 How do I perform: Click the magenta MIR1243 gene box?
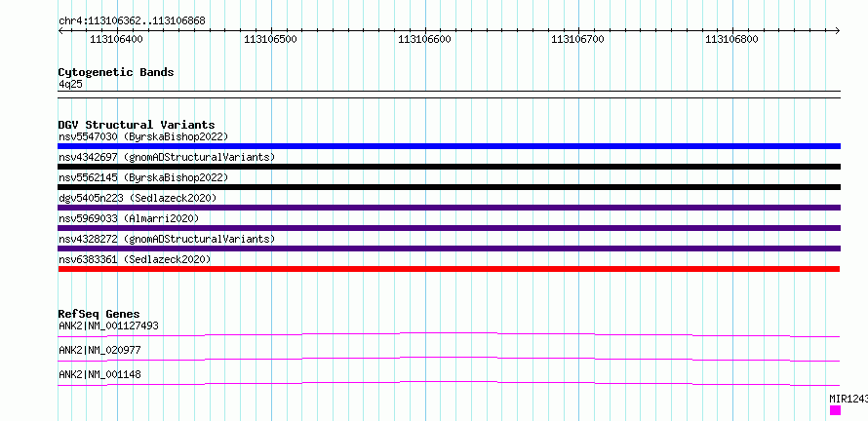pos(836,410)
